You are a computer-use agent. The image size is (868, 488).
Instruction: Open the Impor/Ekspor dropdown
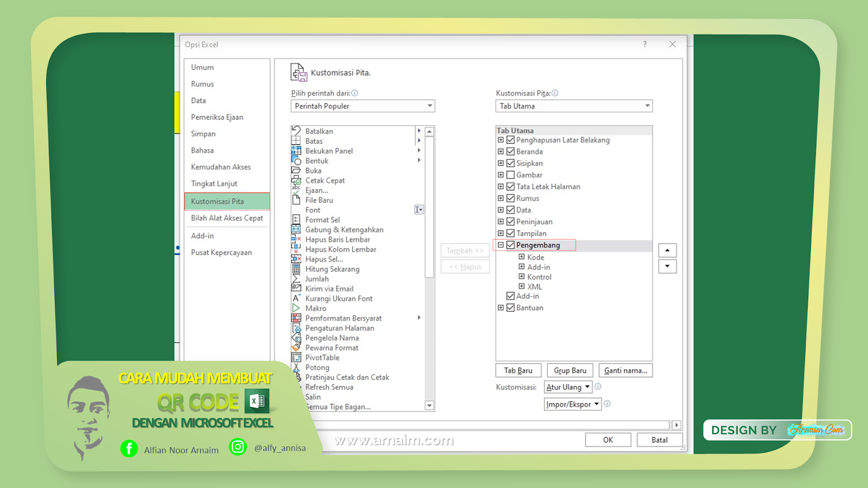click(573, 404)
